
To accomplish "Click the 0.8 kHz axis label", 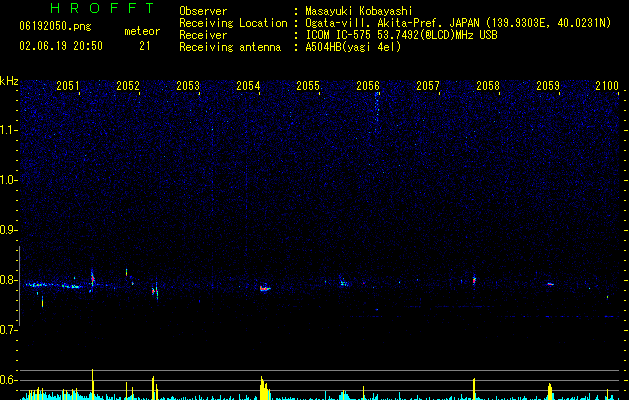I will click(9, 280).
